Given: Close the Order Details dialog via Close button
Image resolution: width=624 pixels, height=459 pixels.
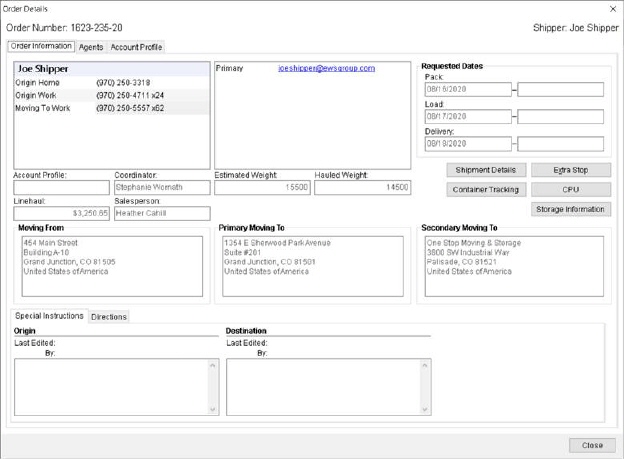Looking at the screenshot, I should point(592,445).
